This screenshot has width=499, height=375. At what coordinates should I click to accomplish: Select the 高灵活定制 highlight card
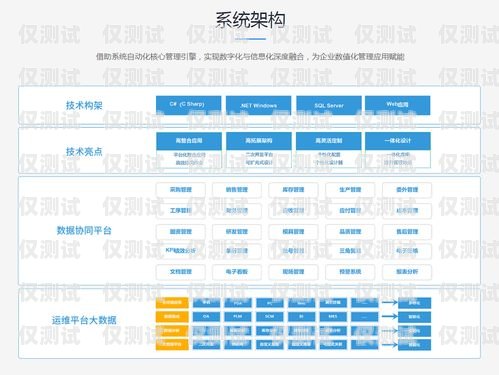tap(329, 150)
